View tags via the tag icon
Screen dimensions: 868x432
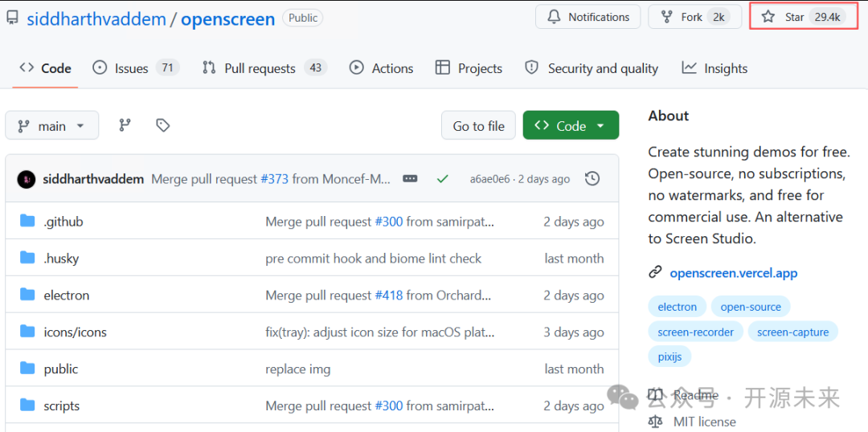point(162,125)
